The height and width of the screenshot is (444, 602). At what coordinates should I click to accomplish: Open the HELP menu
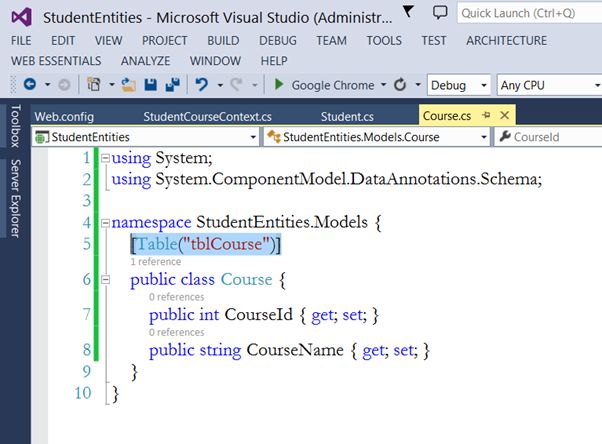274,61
